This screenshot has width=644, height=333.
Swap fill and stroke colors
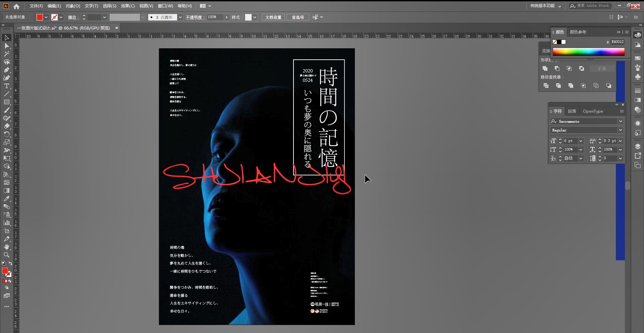pyautogui.click(x=10, y=264)
